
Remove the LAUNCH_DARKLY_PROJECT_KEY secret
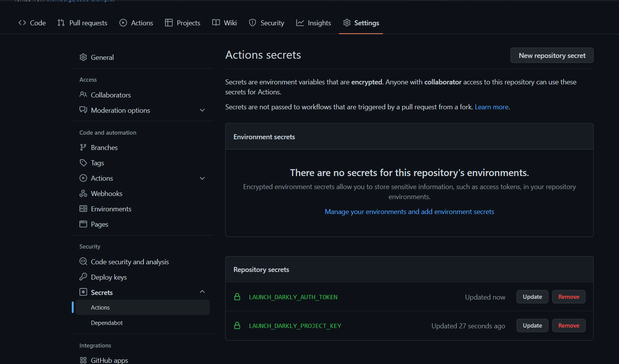point(569,326)
